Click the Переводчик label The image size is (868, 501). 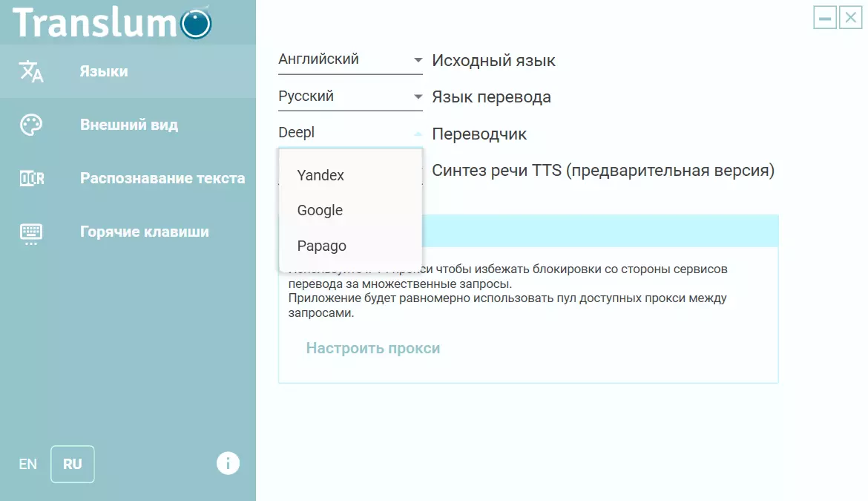tap(479, 134)
